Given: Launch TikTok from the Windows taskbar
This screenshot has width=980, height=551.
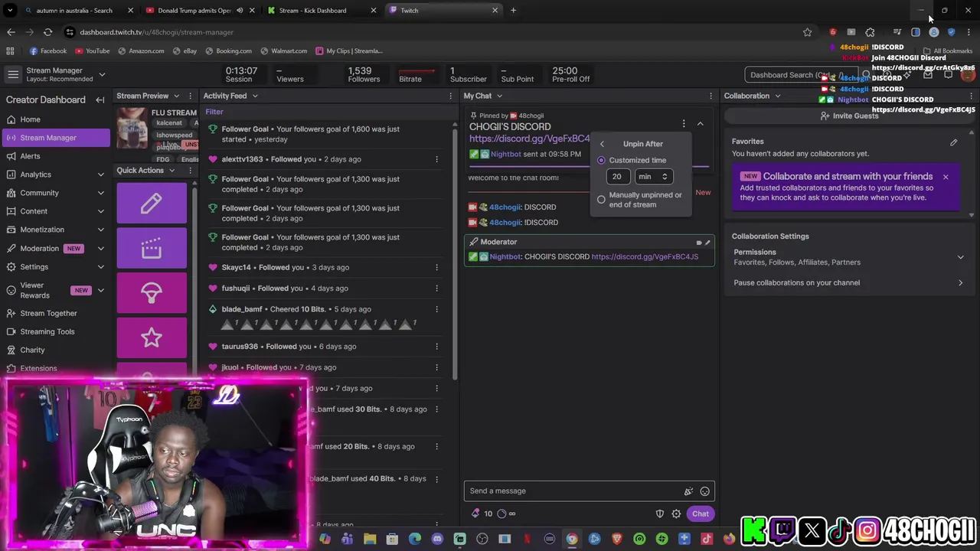Looking at the screenshot, I should pos(707,539).
